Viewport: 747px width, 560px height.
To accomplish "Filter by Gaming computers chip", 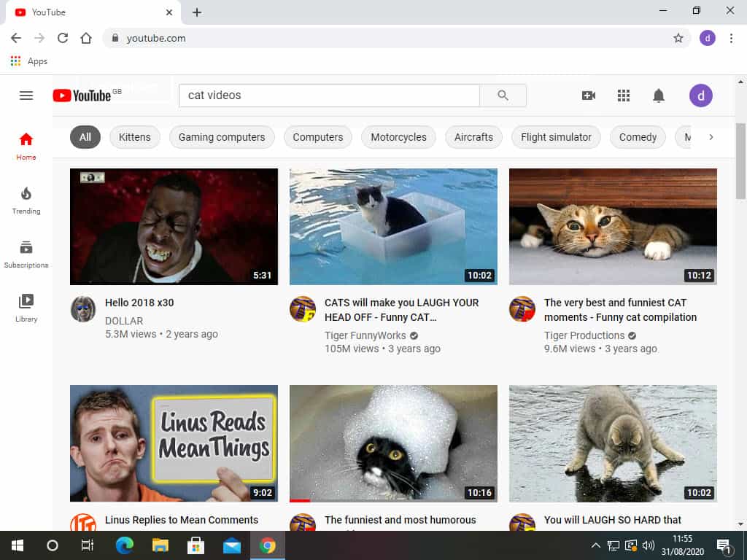I will click(222, 137).
